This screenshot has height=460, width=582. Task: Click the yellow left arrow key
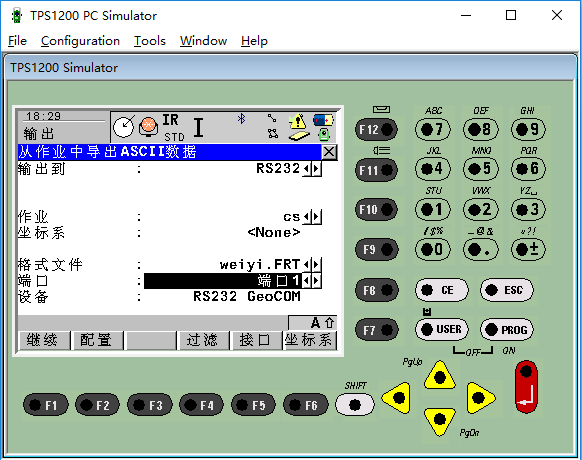(397, 398)
